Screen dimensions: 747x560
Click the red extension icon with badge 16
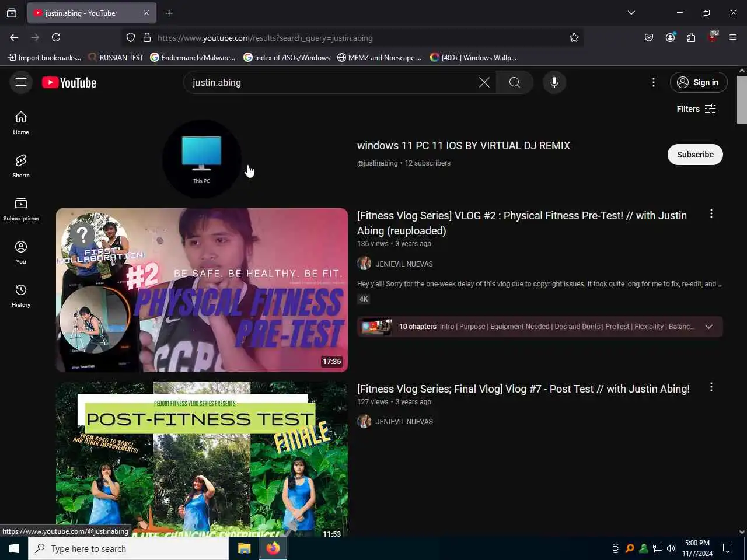point(713,37)
